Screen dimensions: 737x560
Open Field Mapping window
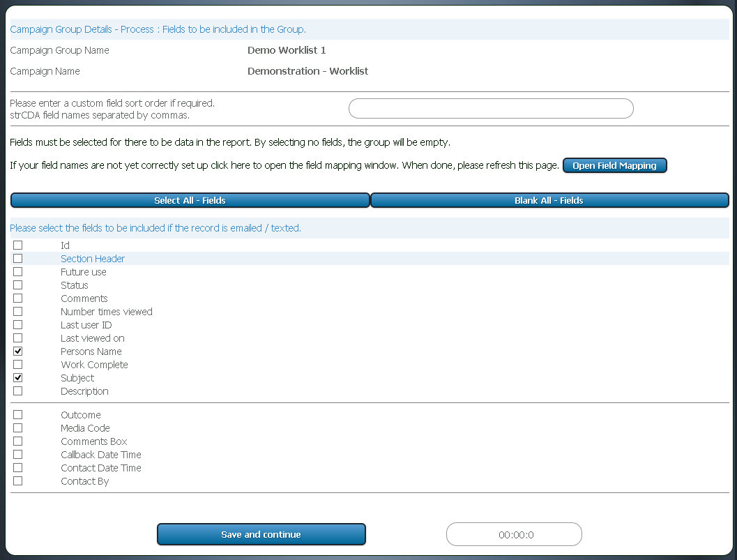[614, 165]
